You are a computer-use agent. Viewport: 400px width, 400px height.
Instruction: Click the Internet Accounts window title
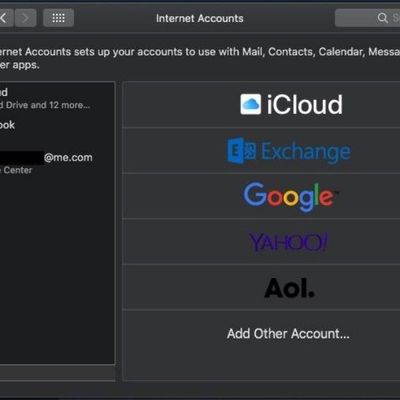pos(200,18)
